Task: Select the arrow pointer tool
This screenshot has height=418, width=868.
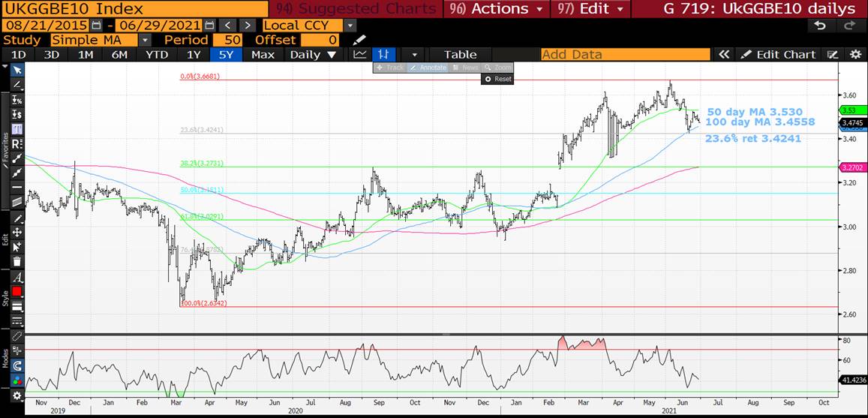Action: tap(17, 70)
